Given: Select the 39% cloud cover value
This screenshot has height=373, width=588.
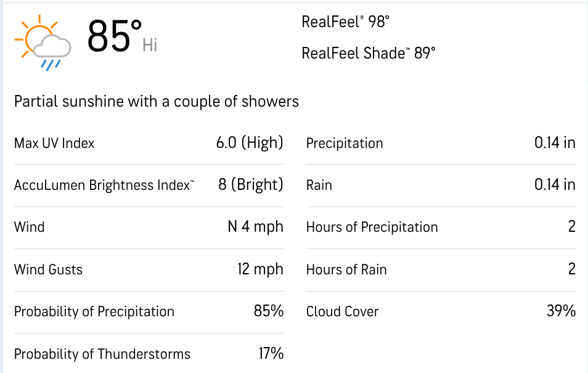Looking at the screenshot, I should 561,311.
